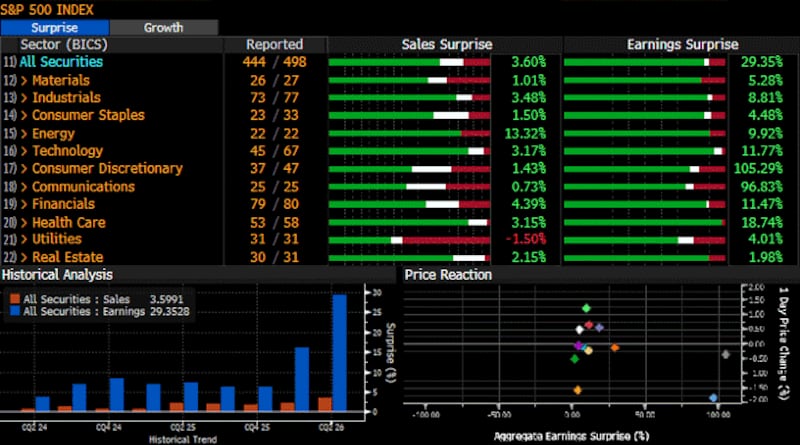Viewport: 800px width, 445px height.
Task: Expand the Financials sector chevron
Action: (24, 204)
